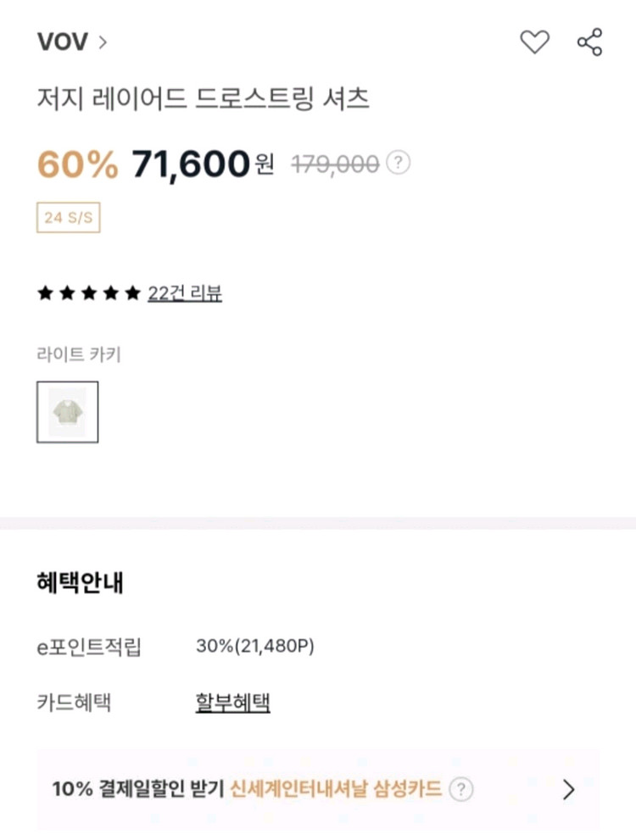Click product title 저지 레이어드 드로스트링 셔츠

(204, 98)
